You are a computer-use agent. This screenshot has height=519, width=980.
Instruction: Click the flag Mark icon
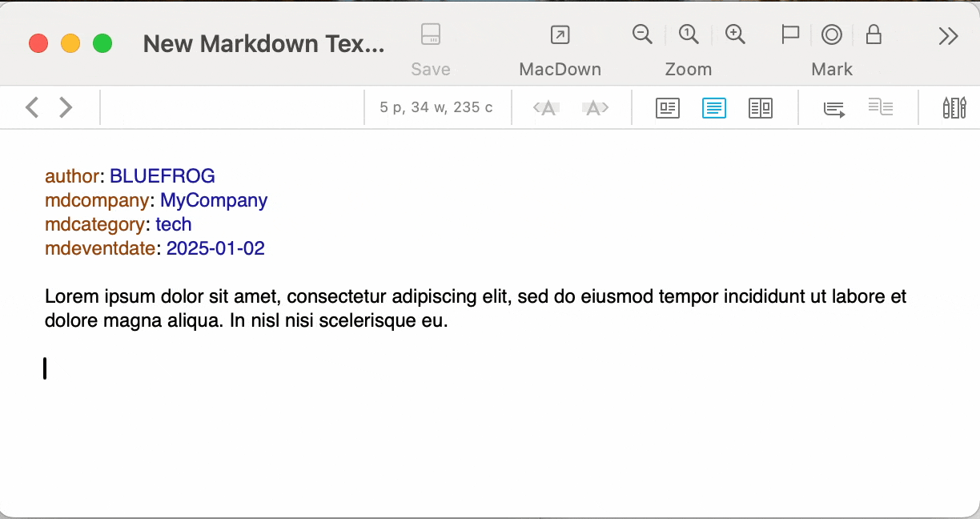tap(790, 34)
